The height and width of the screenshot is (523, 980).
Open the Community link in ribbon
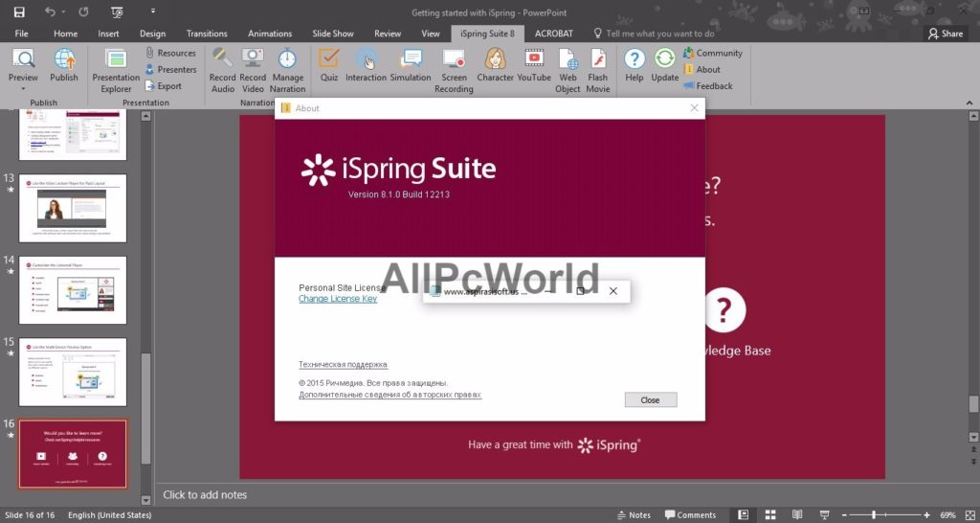pos(712,54)
